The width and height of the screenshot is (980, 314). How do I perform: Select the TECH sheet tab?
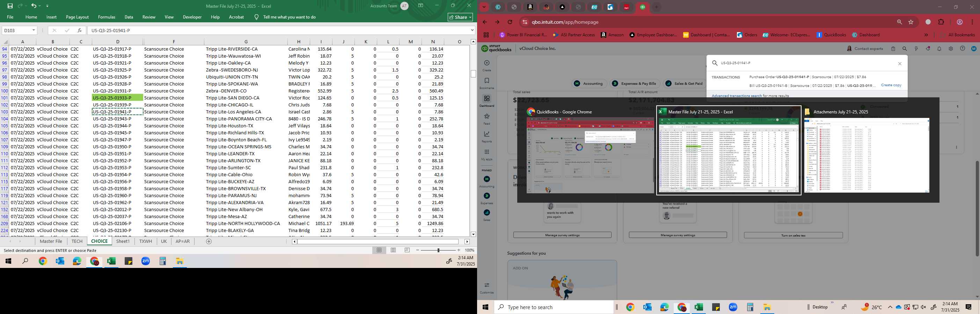[x=77, y=241]
